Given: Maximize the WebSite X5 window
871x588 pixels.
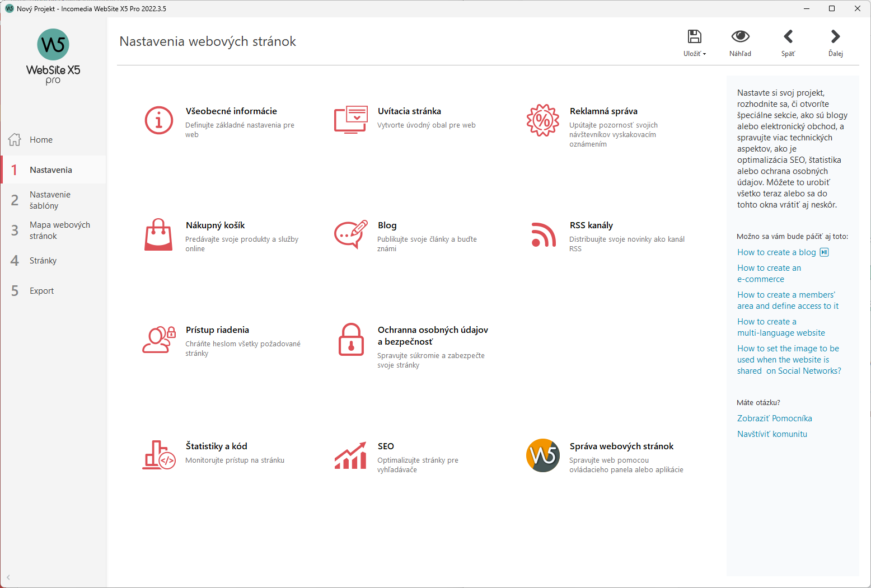Looking at the screenshot, I should pyautogui.click(x=832, y=8).
